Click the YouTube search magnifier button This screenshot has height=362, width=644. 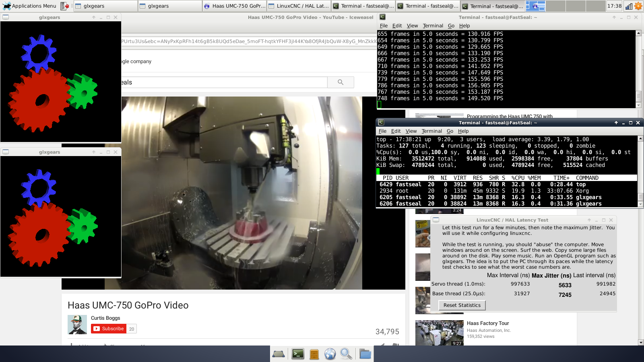341,82
